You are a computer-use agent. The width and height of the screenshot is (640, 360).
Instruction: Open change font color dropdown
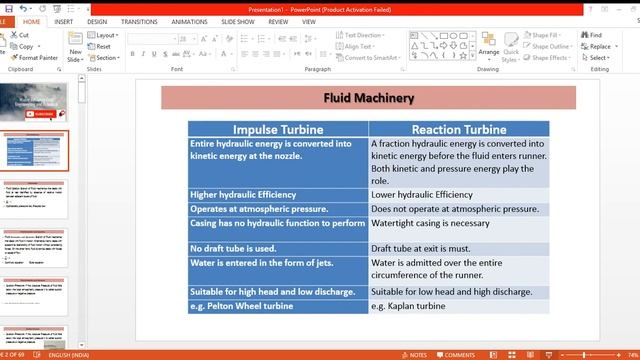(x=231, y=54)
